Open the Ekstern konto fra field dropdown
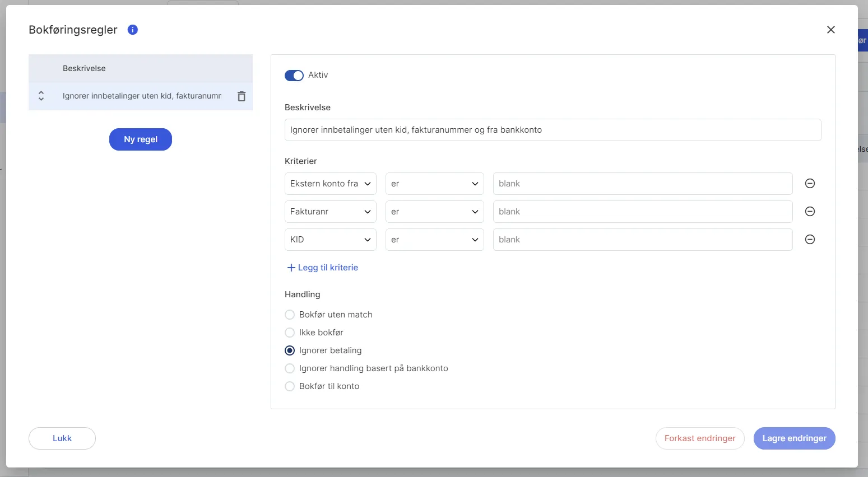The width and height of the screenshot is (868, 477). click(x=330, y=184)
